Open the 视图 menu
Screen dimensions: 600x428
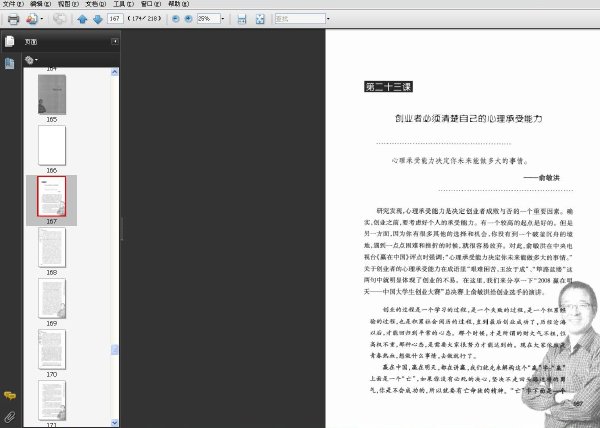click(x=68, y=4)
